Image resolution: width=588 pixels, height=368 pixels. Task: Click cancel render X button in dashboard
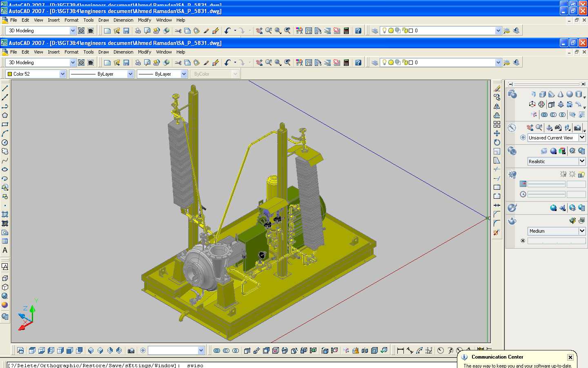point(523,241)
